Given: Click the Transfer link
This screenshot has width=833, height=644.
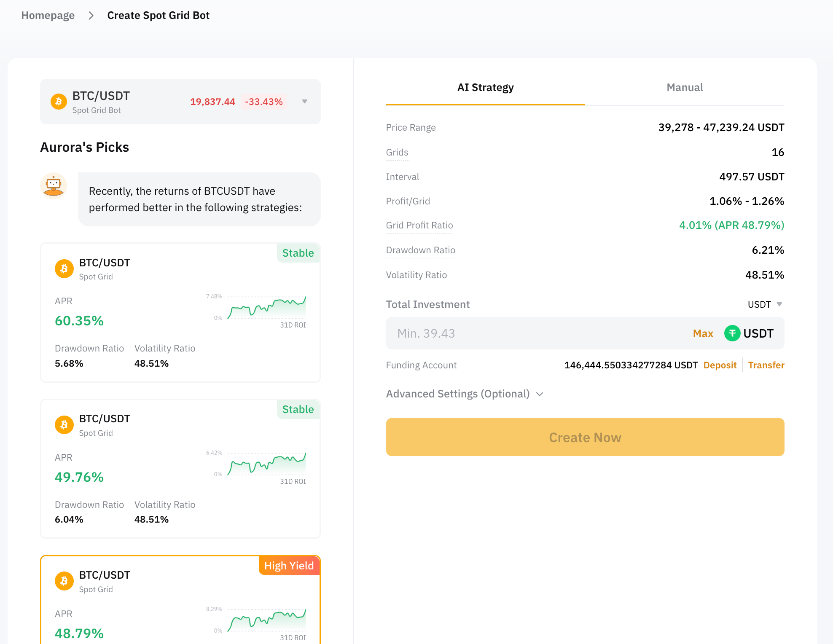Looking at the screenshot, I should [x=766, y=365].
